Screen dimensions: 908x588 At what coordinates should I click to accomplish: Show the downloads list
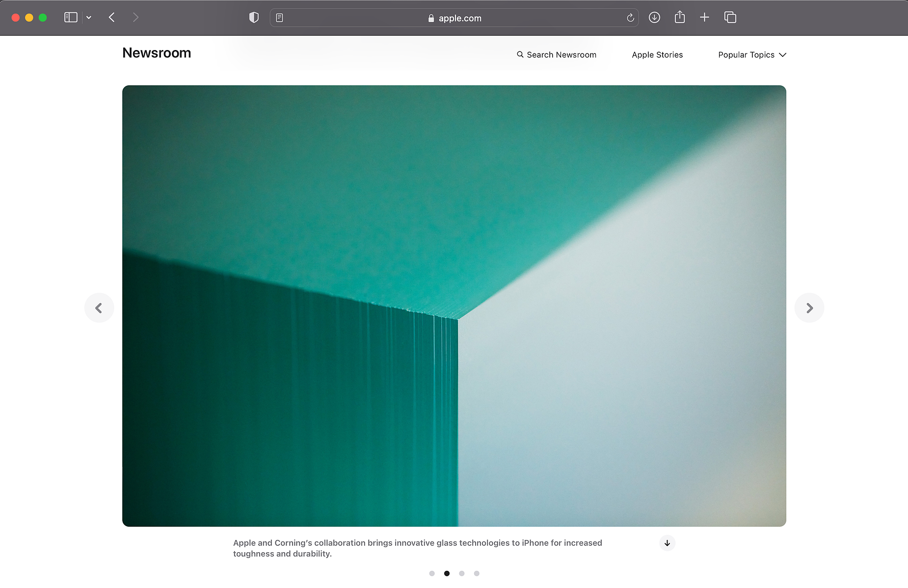pos(654,18)
